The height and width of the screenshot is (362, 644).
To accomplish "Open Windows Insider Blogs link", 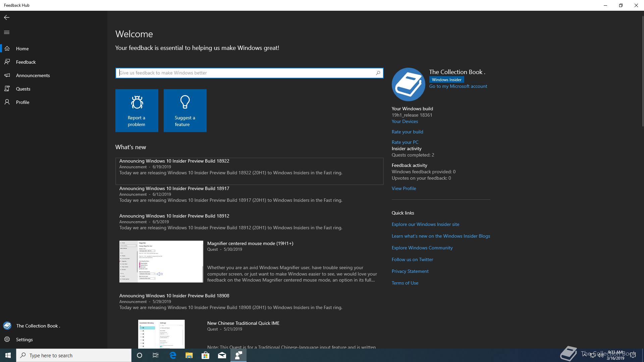I will (x=441, y=236).
